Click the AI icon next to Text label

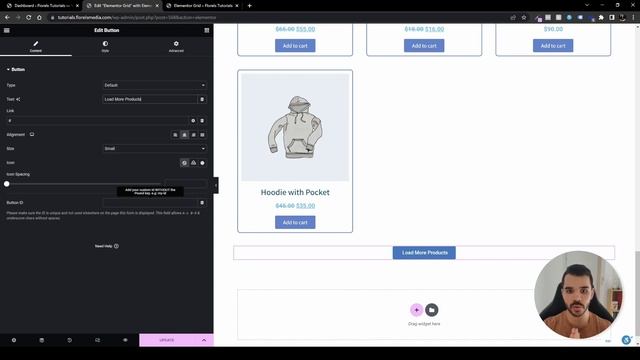click(18, 99)
